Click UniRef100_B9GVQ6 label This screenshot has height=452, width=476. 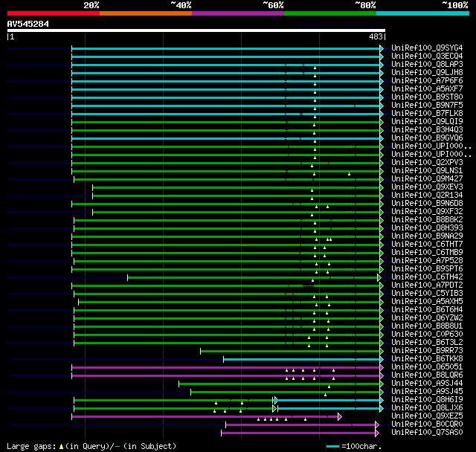427,138
